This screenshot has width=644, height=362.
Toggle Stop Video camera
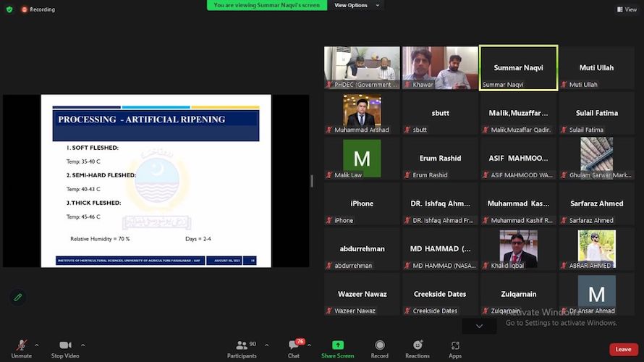point(65,348)
